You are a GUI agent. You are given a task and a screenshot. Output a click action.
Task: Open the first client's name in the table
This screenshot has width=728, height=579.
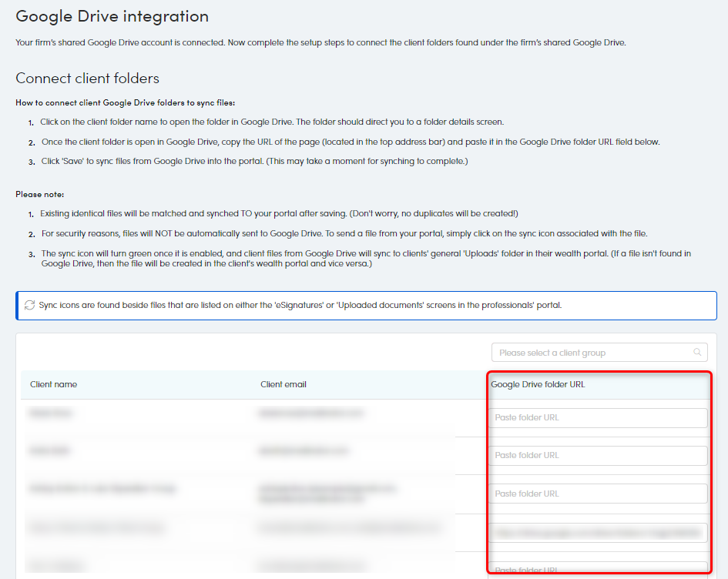tap(51, 413)
